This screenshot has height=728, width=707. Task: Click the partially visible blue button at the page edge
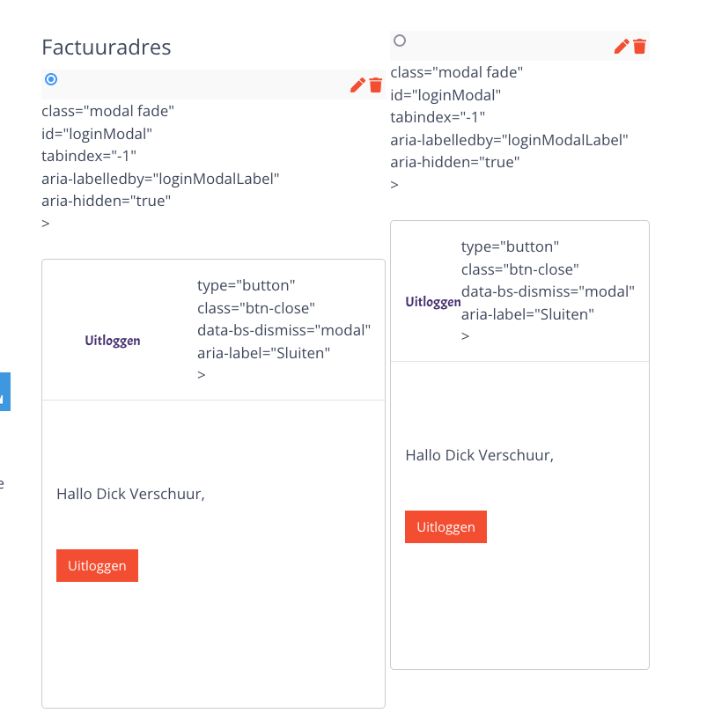pyautogui.click(x=4, y=392)
